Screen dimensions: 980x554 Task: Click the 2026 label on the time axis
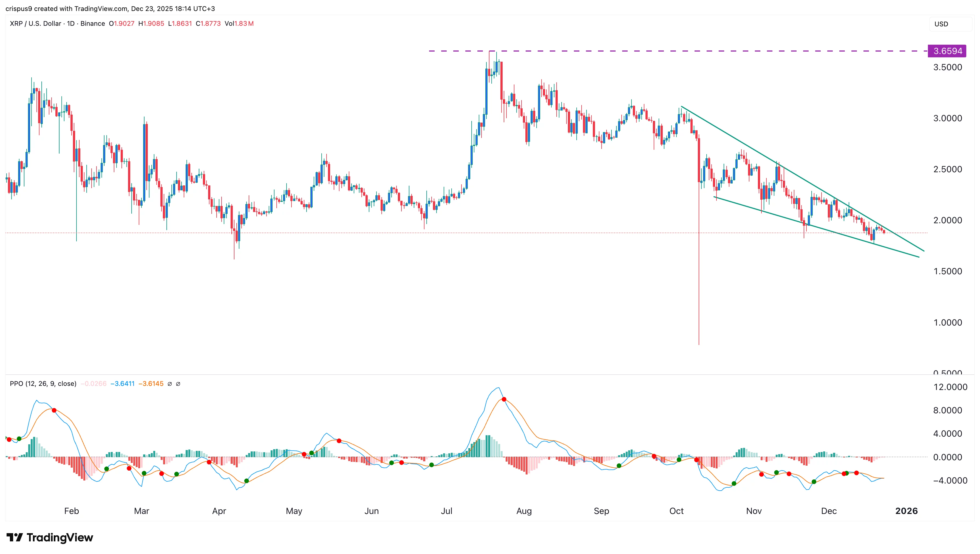pyautogui.click(x=907, y=511)
